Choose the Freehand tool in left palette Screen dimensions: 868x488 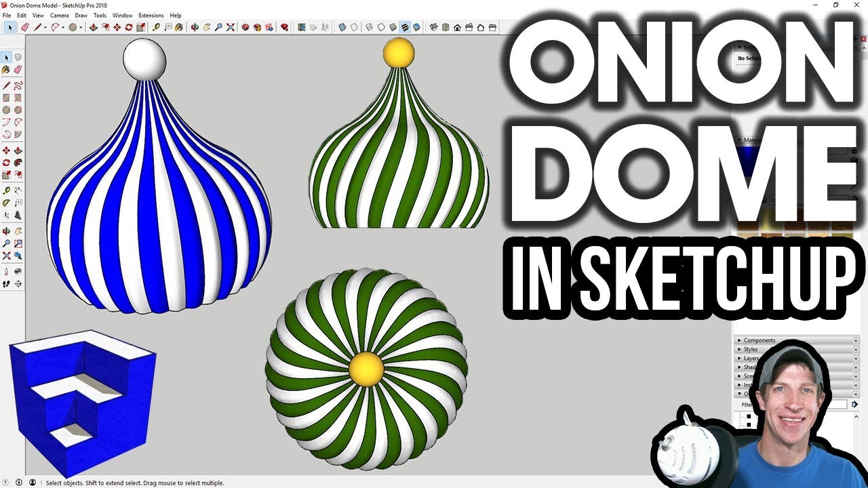click(18, 85)
